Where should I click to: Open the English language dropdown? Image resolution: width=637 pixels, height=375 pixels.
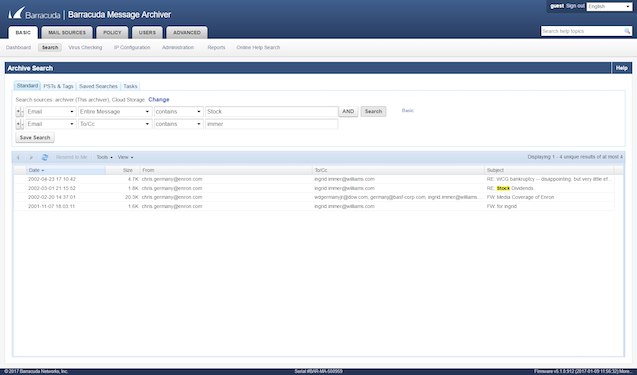tap(609, 7)
